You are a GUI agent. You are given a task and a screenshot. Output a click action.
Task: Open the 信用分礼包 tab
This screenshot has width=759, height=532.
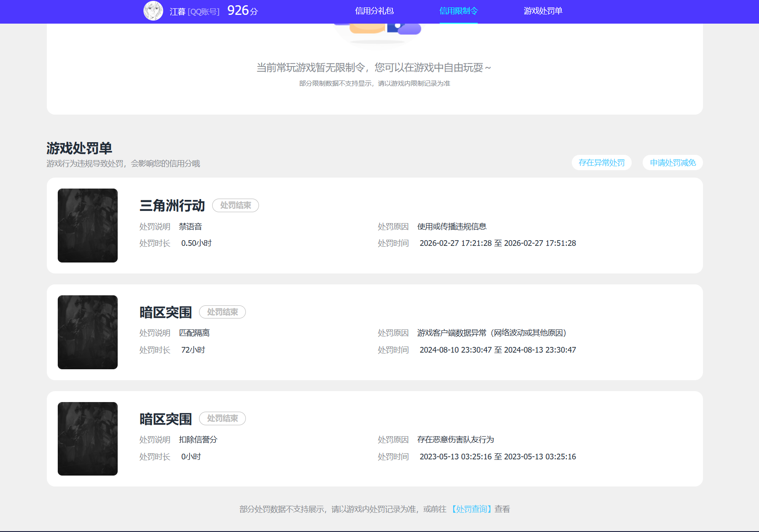coord(374,11)
